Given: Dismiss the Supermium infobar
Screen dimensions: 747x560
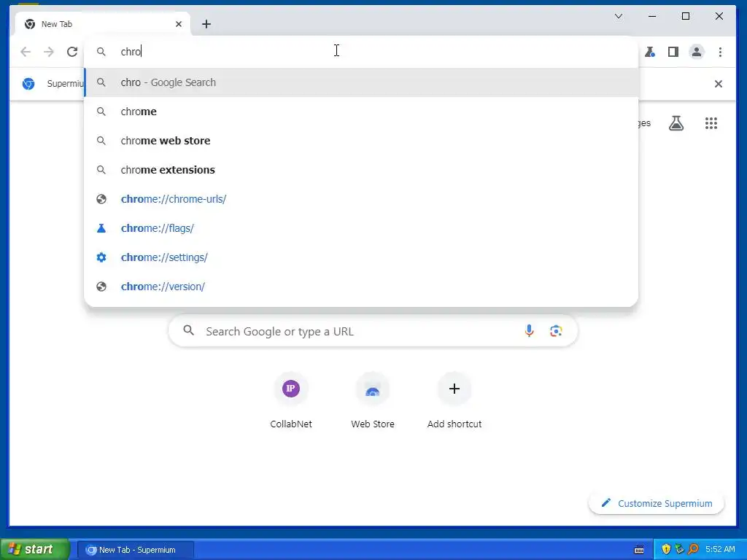Looking at the screenshot, I should 719,84.
